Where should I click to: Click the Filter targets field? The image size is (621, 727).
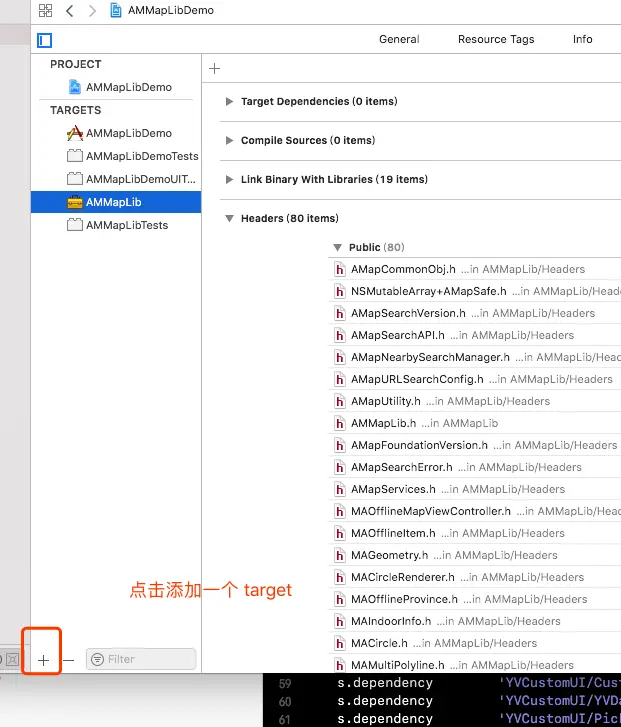141,659
